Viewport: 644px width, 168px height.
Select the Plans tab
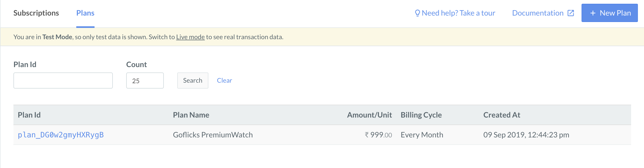coord(85,13)
